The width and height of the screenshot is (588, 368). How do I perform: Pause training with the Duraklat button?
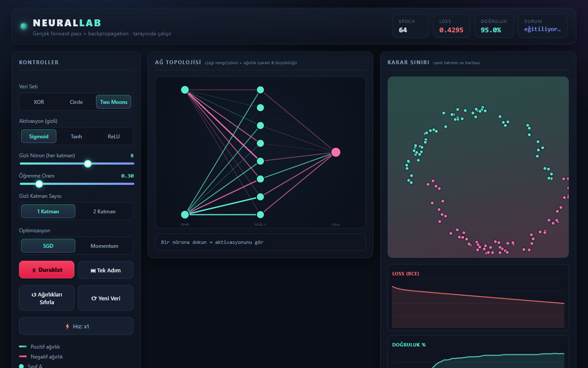[46, 270]
